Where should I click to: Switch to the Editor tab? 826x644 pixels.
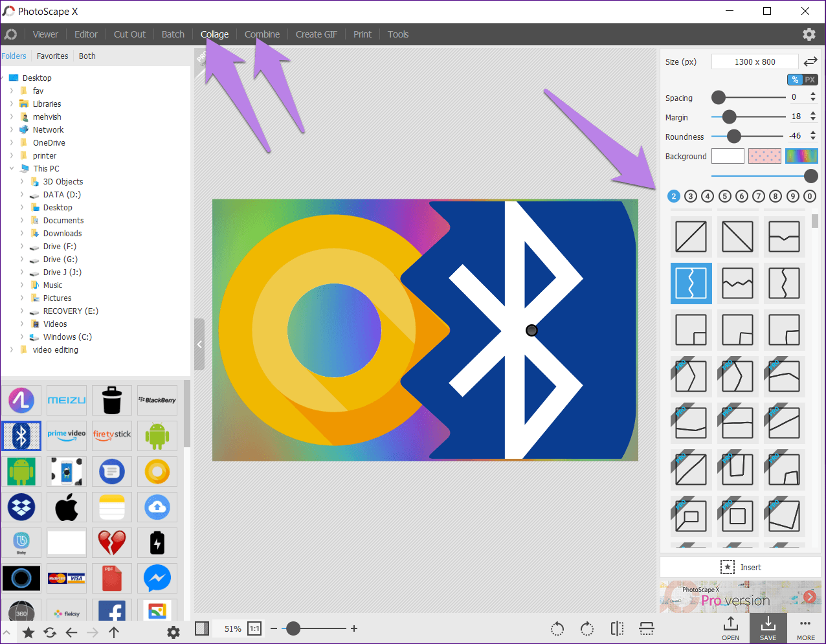85,34
